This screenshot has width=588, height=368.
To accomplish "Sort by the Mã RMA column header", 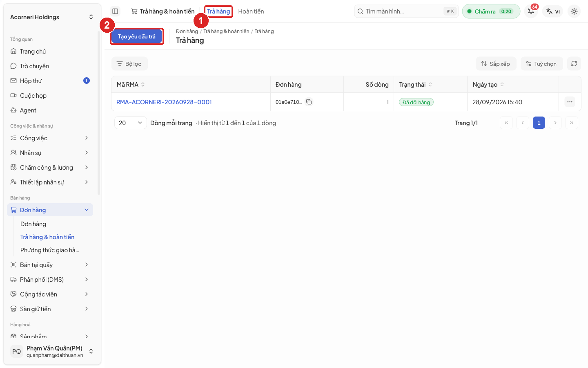I will (x=131, y=85).
